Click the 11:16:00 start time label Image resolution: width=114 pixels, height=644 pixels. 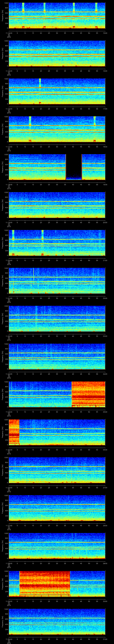(9, 109)
